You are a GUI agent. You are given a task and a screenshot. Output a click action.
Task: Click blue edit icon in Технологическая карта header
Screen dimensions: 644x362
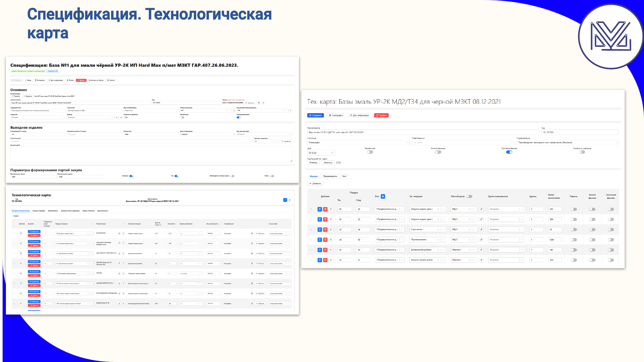(285, 200)
